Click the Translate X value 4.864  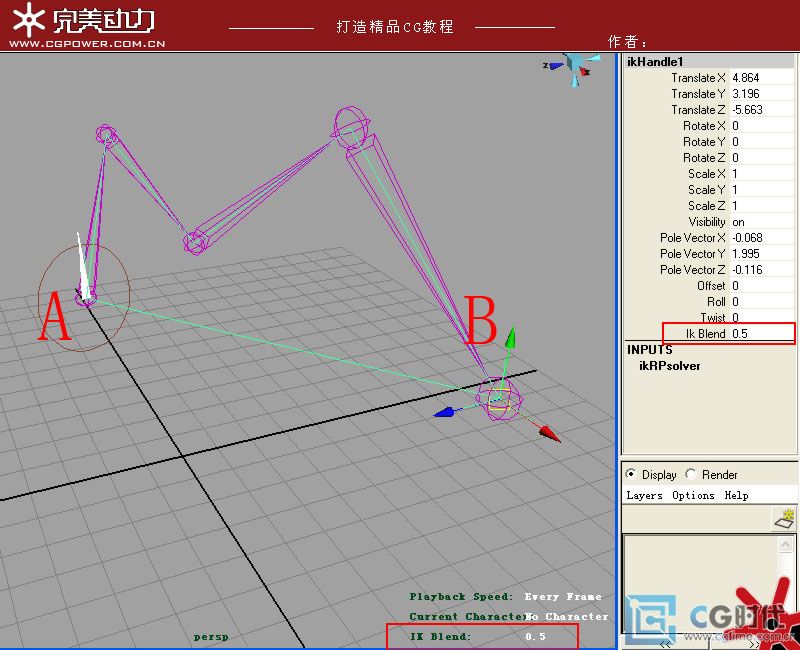click(762, 78)
